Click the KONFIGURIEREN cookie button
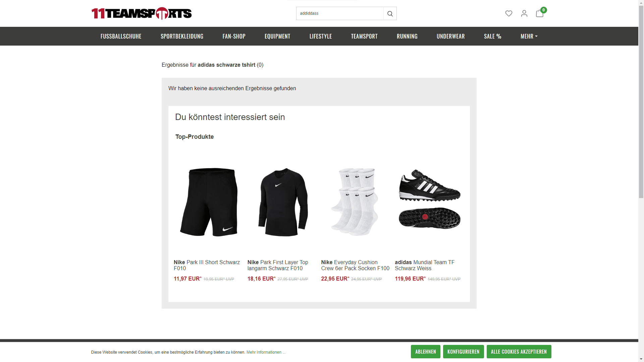This screenshot has height=362, width=644. (x=464, y=352)
